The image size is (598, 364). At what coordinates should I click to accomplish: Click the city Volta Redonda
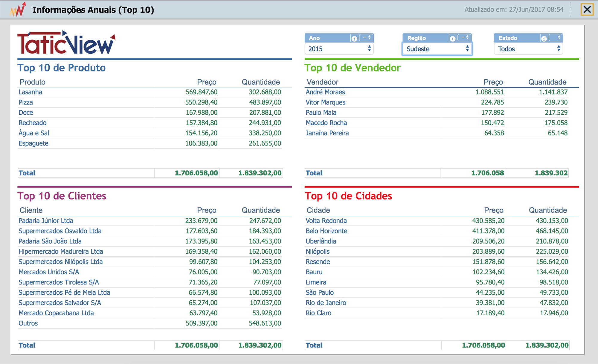click(326, 221)
